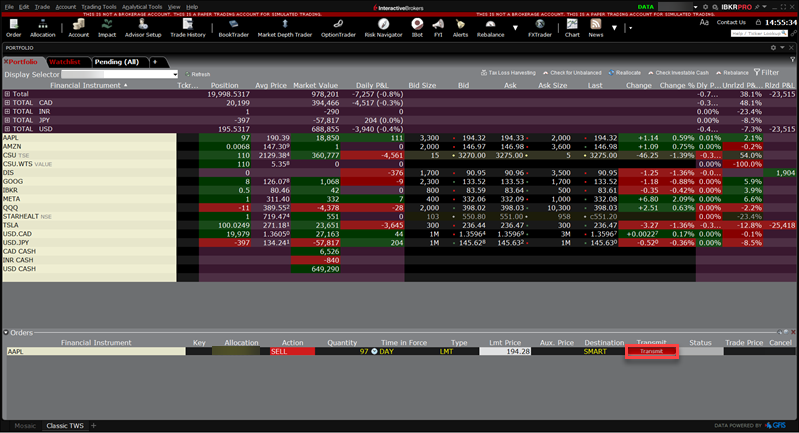Open Risk Navigator
Screen dimensions: 799x433
coord(383,28)
